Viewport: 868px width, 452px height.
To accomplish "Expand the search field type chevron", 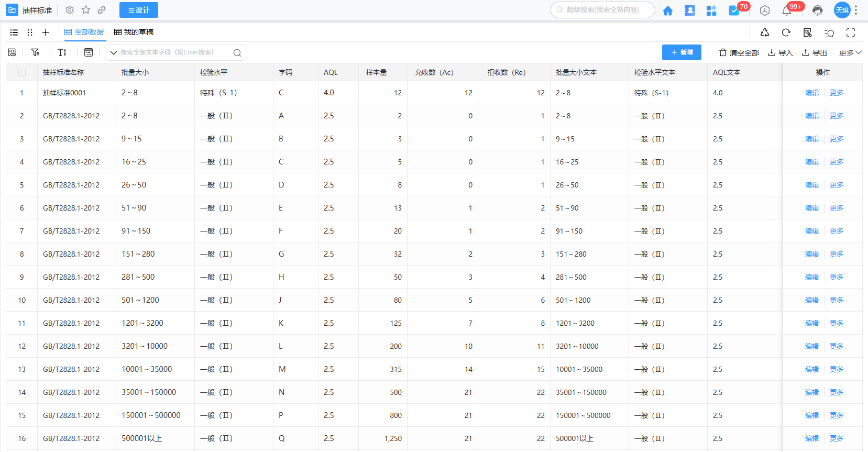I will (113, 52).
